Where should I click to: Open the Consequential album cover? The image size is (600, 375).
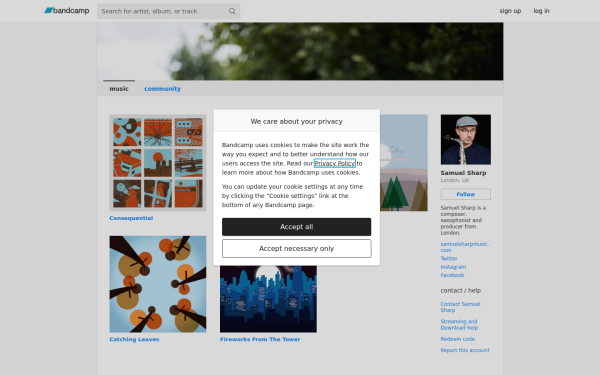coord(158,163)
